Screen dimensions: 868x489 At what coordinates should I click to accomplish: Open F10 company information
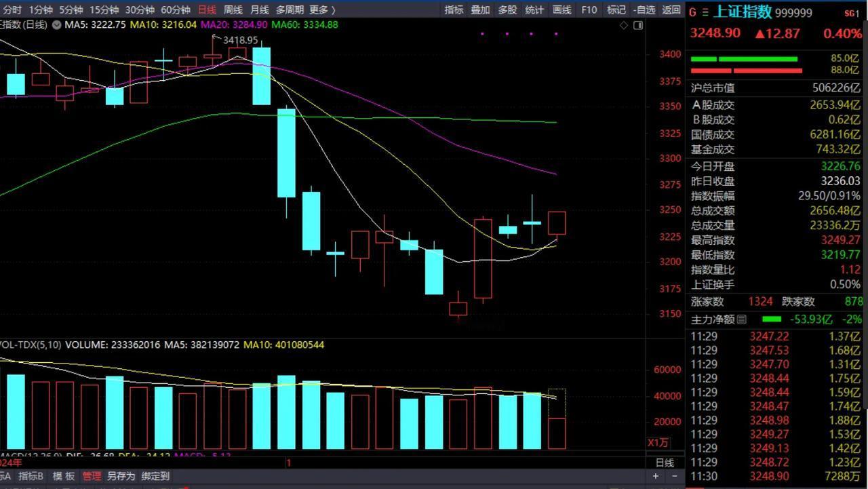pyautogui.click(x=589, y=9)
